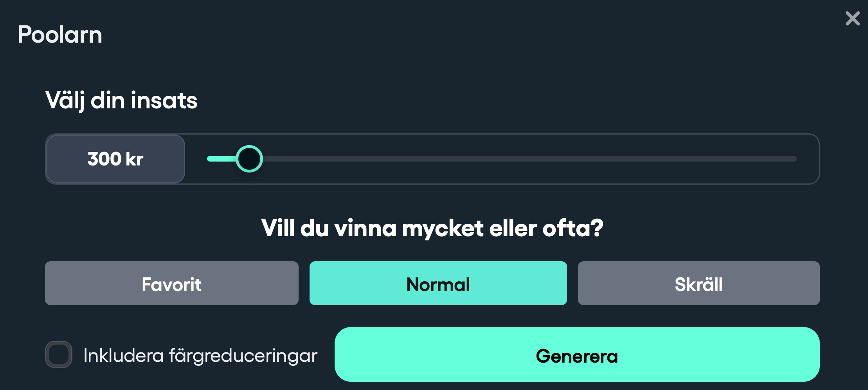Switch to the Skräll option
868x390 pixels.
click(x=699, y=283)
